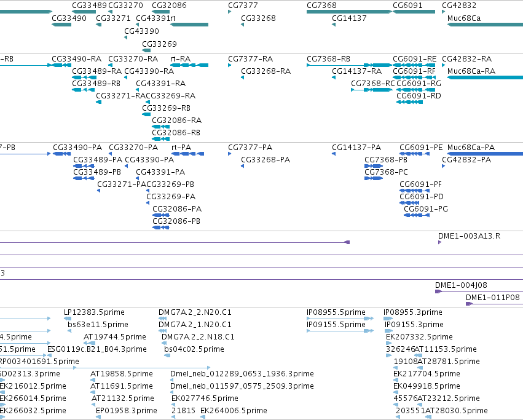Select the CG14137-PA protein label
523x420 pixels.
coord(356,147)
